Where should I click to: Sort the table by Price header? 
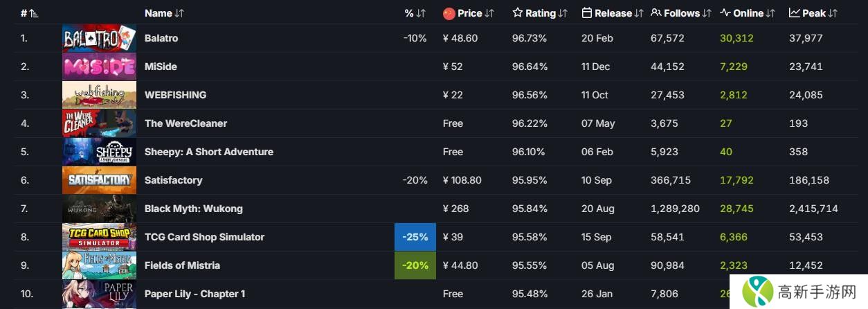click(x=470, y=13)
